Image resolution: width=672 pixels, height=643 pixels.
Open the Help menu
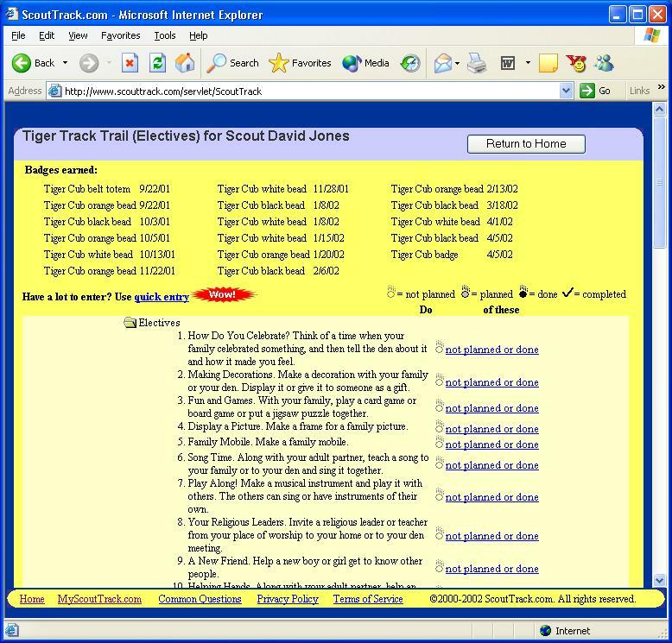tap(198, 35)
